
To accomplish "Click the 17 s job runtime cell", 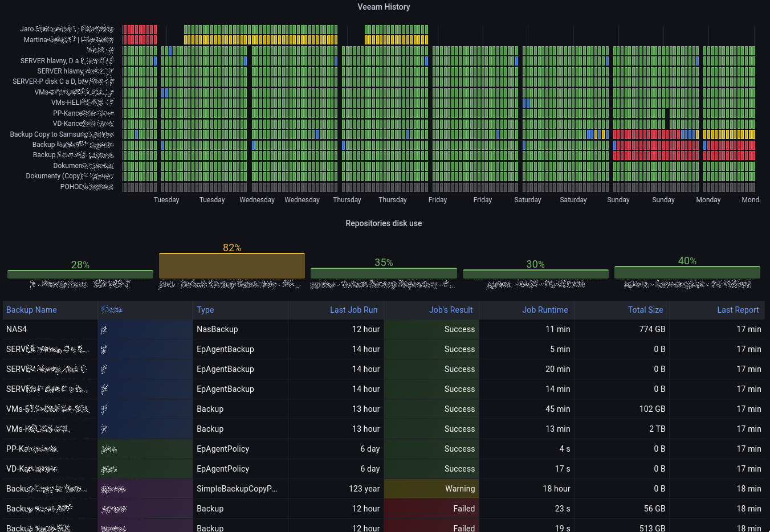I will pyautogui.click(x=527, y=469).
